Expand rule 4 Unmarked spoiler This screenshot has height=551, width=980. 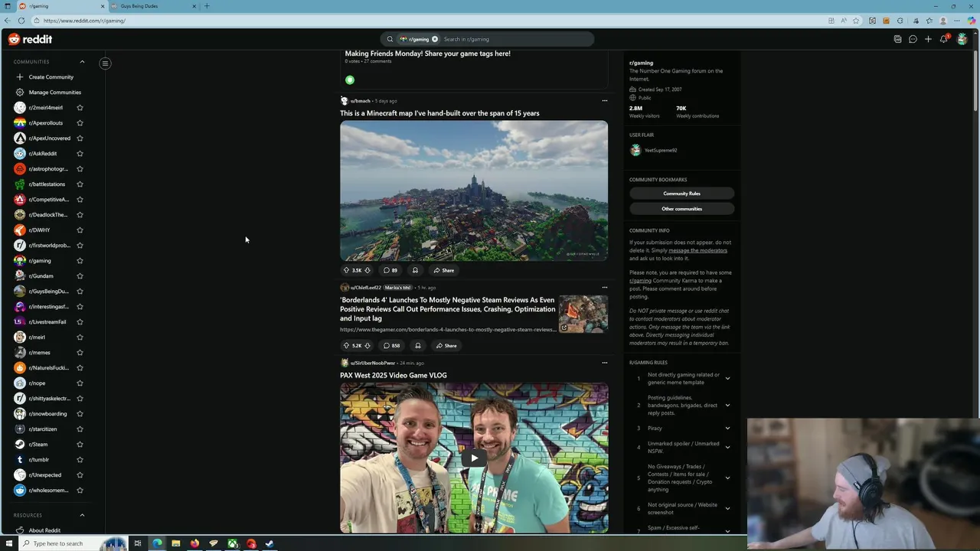point(727,447)
